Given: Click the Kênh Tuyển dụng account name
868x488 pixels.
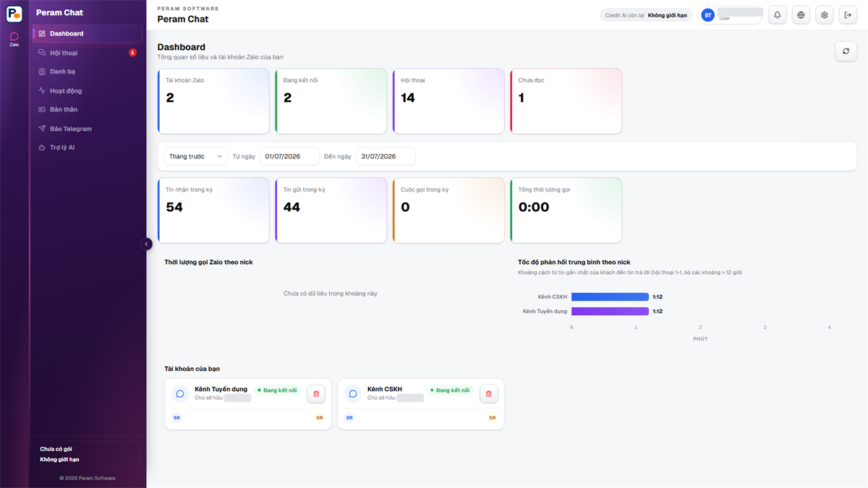Looking at the screenshot, I should [x=221, y=389].
